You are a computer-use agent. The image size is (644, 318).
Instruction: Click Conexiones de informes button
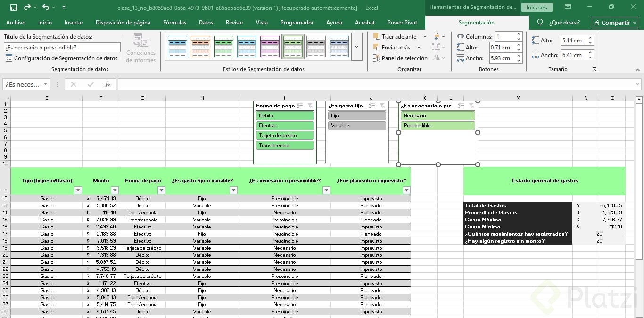141,49
